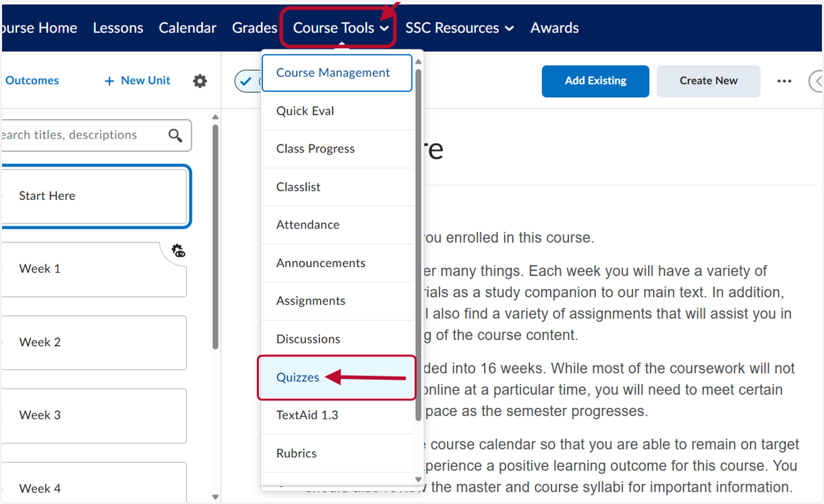Select the Start Here unit

click(x=95, y=196)
